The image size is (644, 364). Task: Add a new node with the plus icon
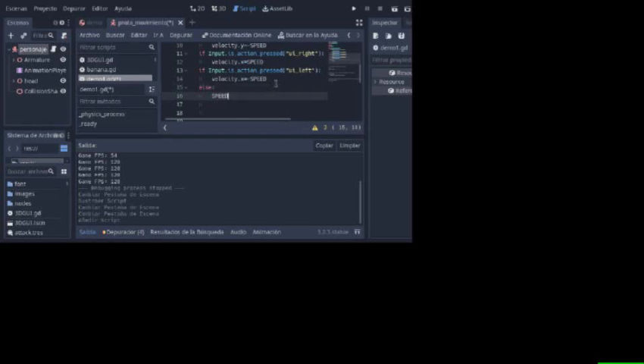pyautogui.click(x=11, y=36)
